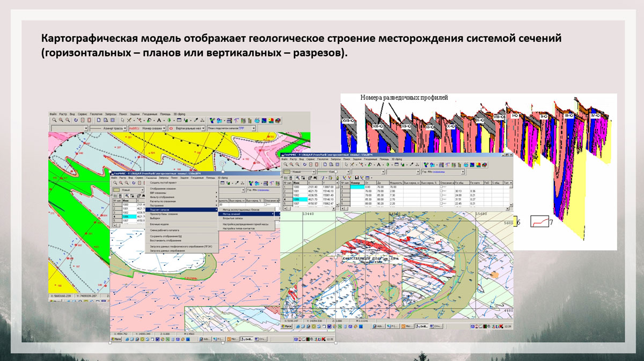The width and height of the screenshot is (644, 361).
Task: Select 'Подсчет запасов' menu entry
Action: [181, 210]
